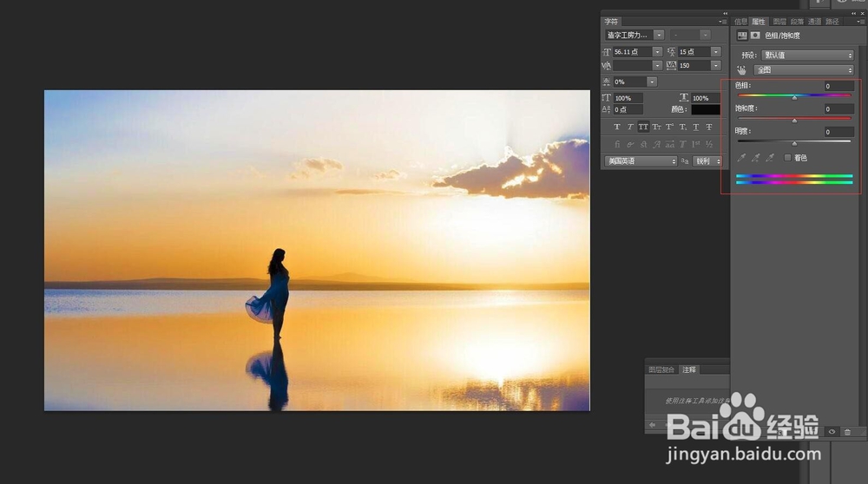Click the ordinals (1st) icon
868x484 pixels.
click(696, 144)
